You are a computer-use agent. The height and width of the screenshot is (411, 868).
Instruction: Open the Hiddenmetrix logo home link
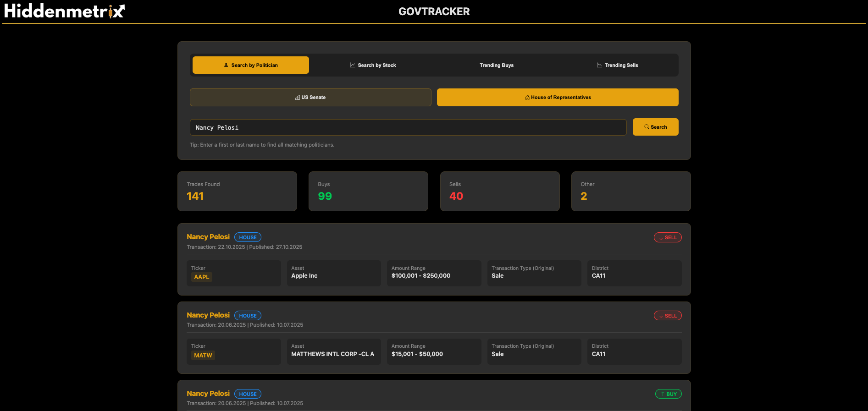coord(64,11)
